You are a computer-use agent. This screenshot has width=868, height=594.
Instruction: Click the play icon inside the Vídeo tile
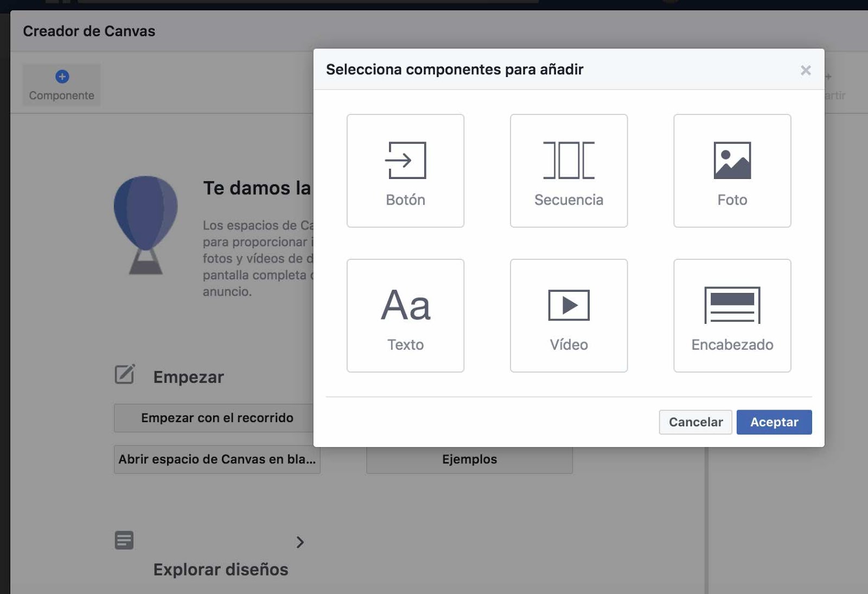pyautogui.click(x=569, y=305)
